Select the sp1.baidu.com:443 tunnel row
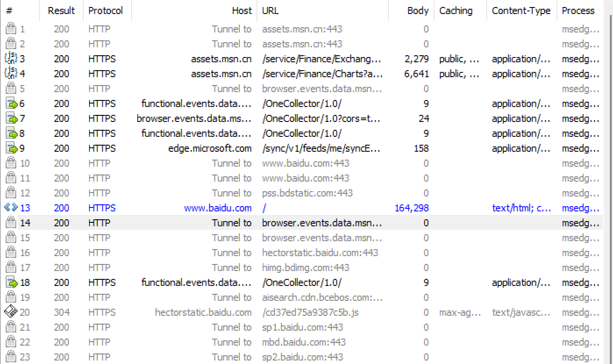 pos(303,328)
